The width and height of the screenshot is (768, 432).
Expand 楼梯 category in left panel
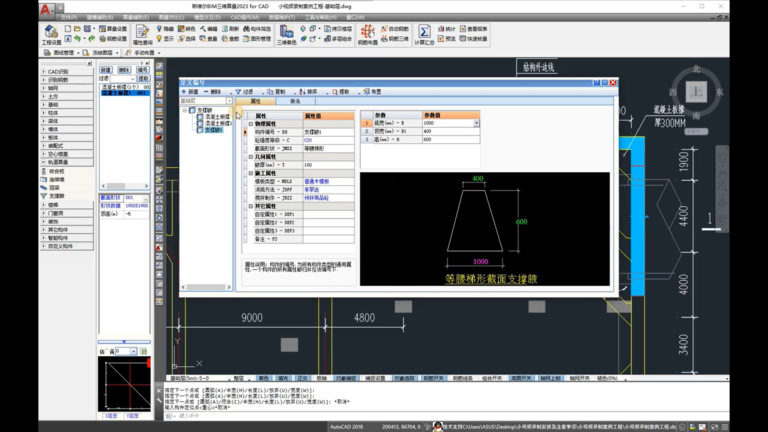pos(44,205)
